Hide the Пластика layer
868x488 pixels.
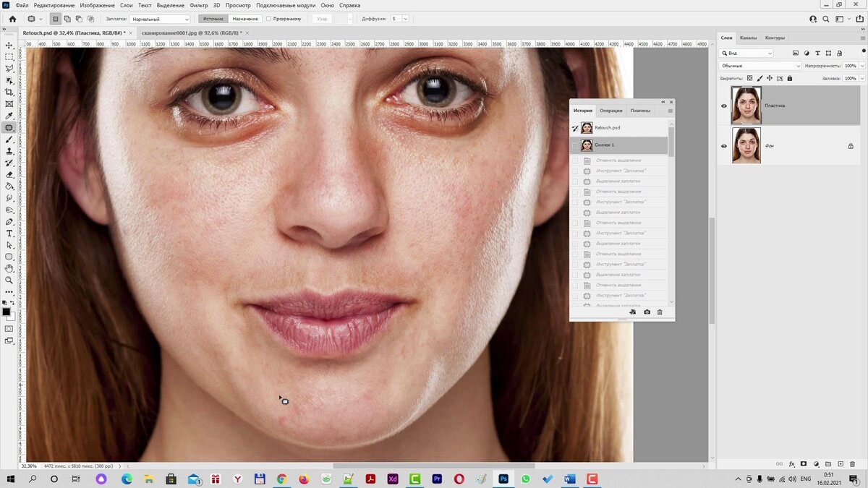[x=724, y=106]
